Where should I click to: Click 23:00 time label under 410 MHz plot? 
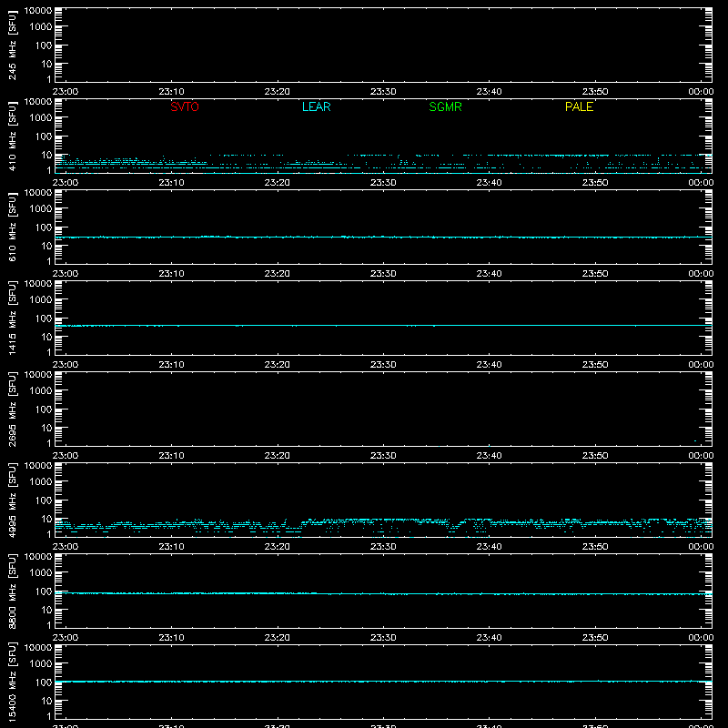coord(65,183)
